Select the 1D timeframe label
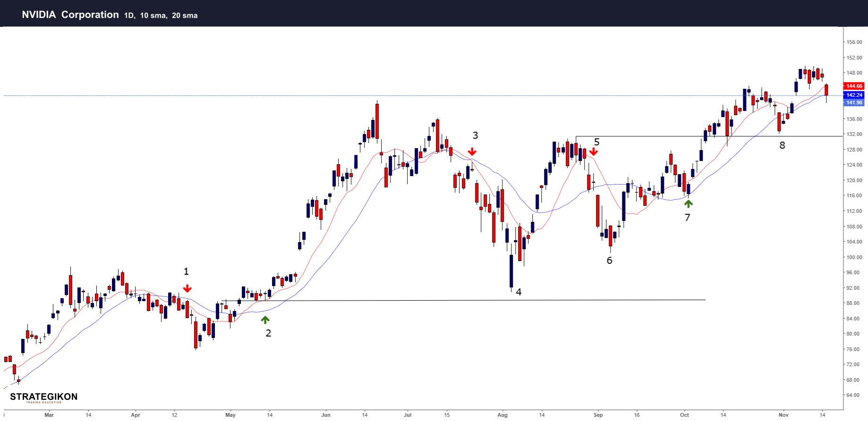Viewport: 868px width, 421px height. point(130,16)
